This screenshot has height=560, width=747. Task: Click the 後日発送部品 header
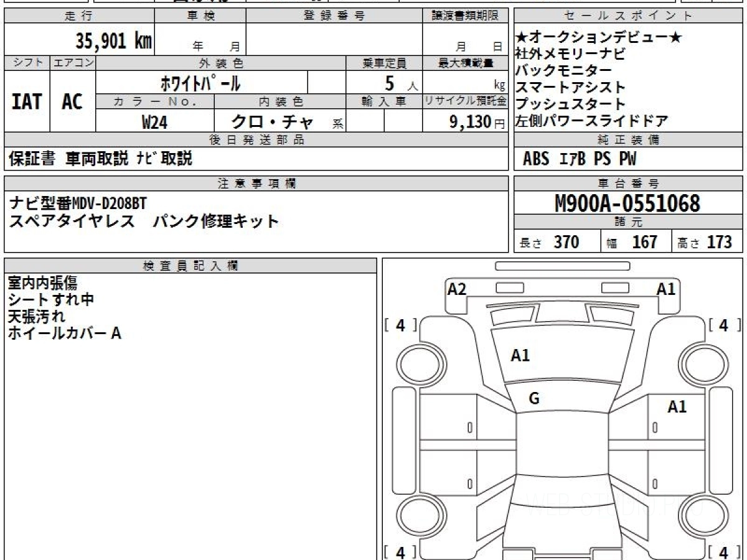click(256, 140)
